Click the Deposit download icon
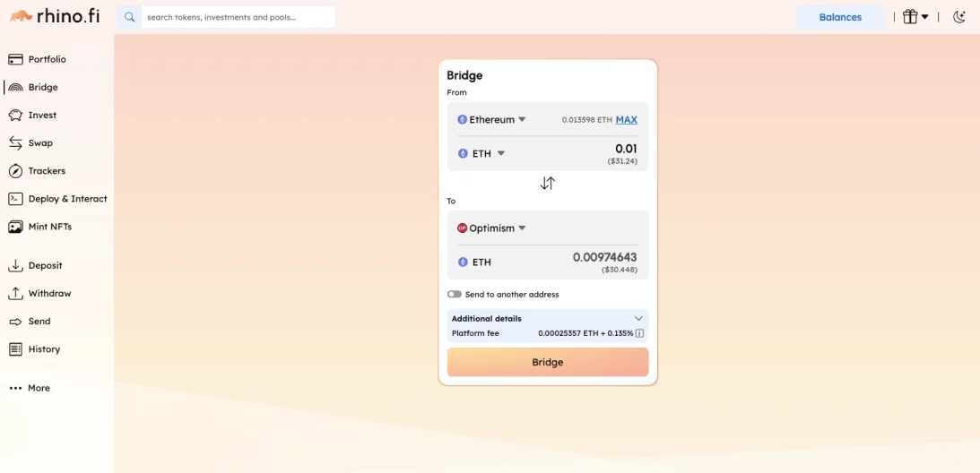 coord(15,265)
